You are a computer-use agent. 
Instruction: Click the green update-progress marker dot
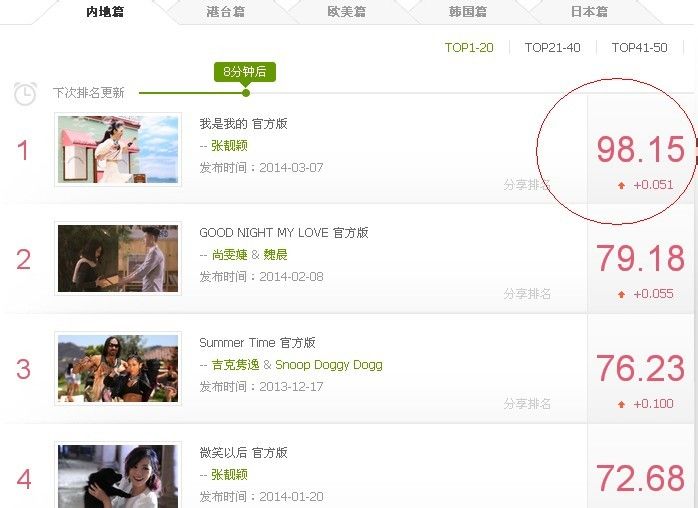(246, 93)
